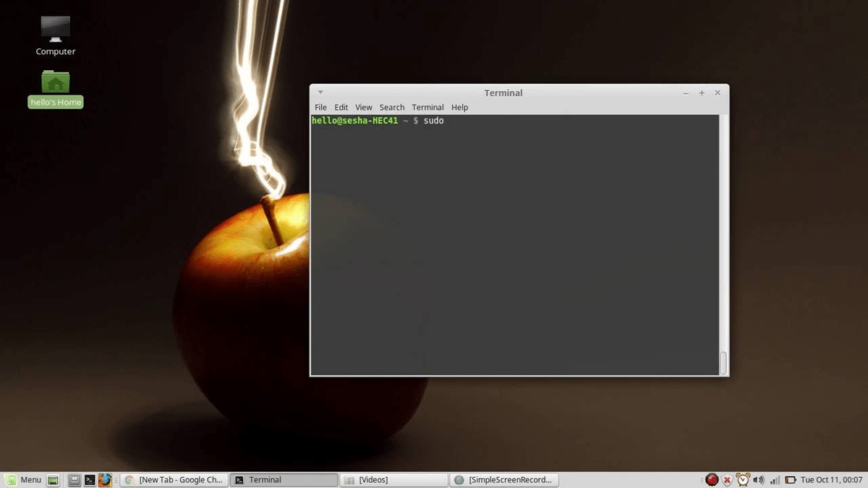Switch to the Google Chrome New Tab window
868x488 pixels.
coord(174,480)
